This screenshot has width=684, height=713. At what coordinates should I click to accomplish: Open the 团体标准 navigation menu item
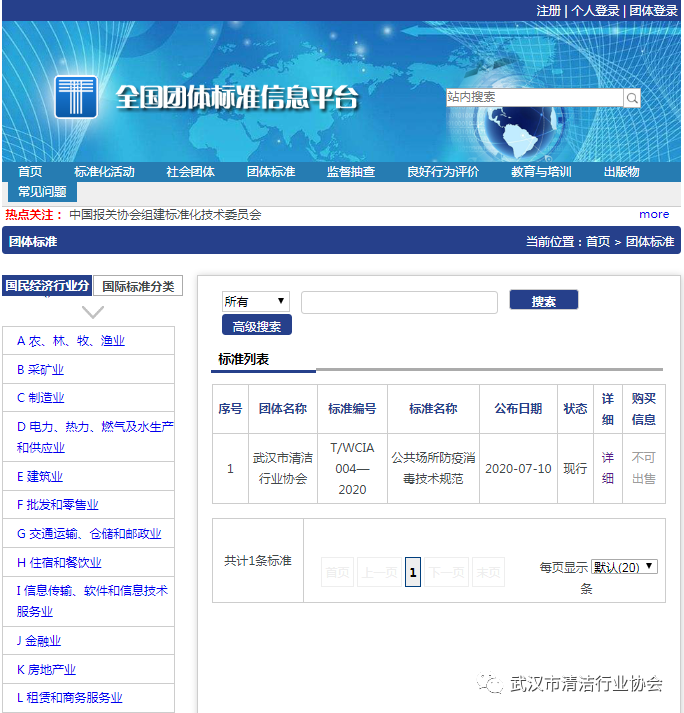coord(271,172)
